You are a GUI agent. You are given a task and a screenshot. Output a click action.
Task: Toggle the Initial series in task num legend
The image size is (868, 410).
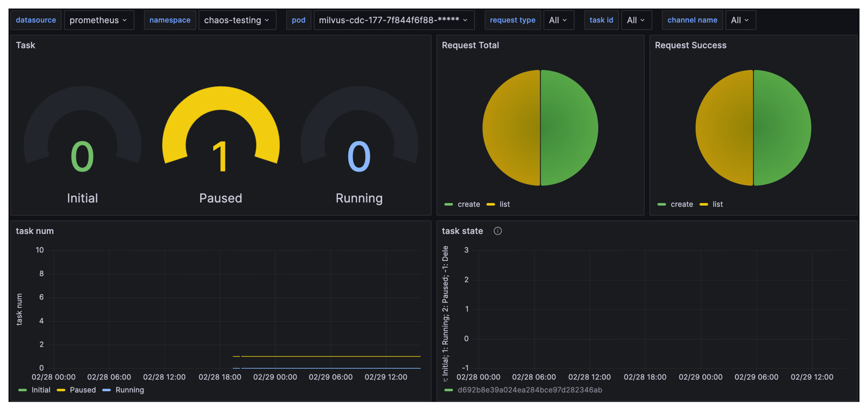[x=41, y=390]
